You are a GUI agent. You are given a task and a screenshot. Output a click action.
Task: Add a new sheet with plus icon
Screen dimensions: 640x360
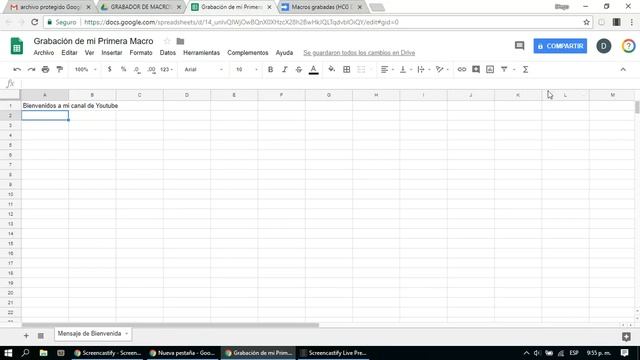(26, 336)
